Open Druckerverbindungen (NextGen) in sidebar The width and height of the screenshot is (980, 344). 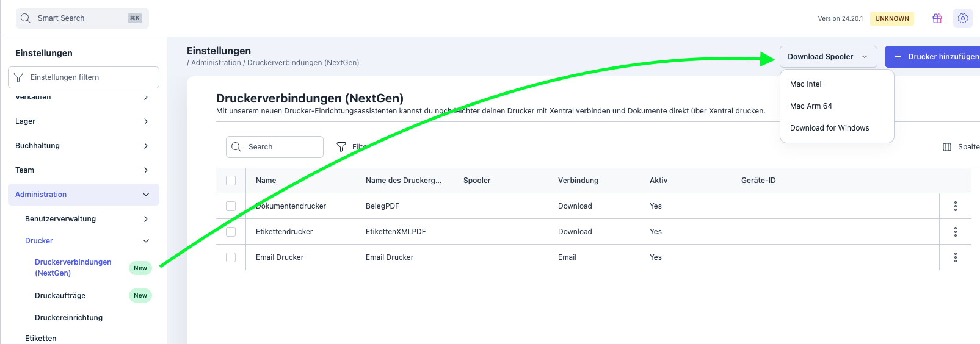(x=73, y=268)
